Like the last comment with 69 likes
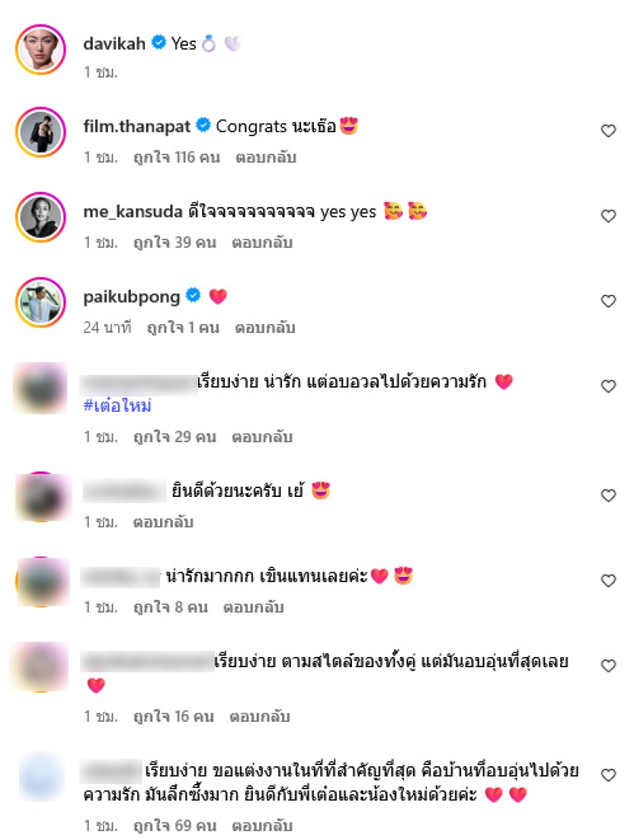Viewport: 634px width, 840px height. (609, 775)
